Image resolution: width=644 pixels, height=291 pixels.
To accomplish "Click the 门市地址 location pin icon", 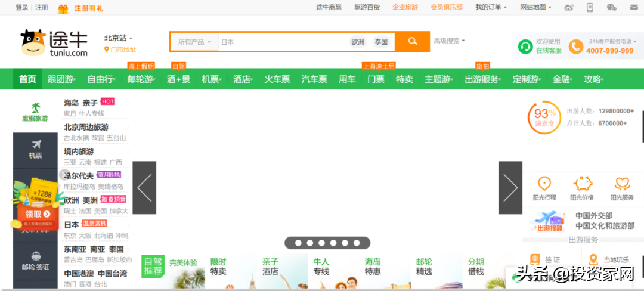I will point(106,49).
